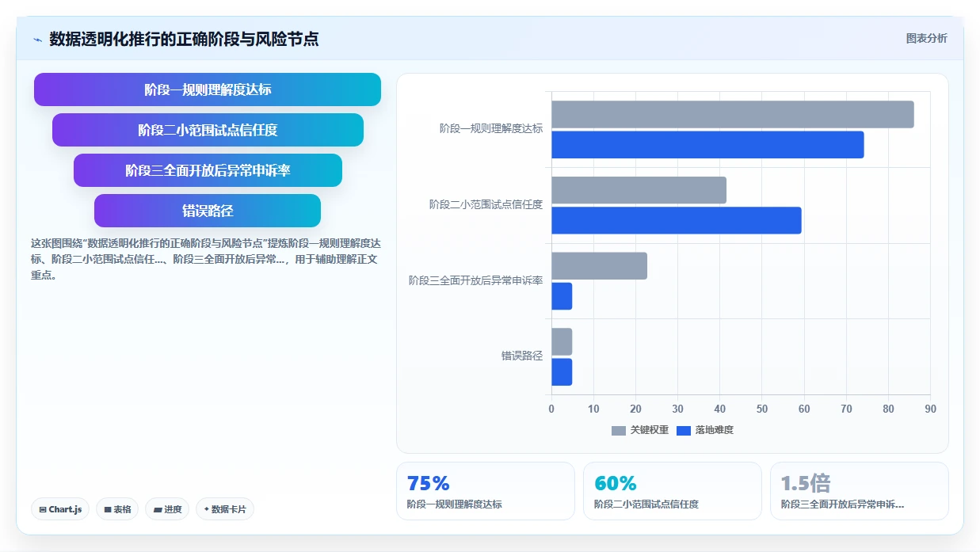Click x-axis tick value 50

coord(762,409)
